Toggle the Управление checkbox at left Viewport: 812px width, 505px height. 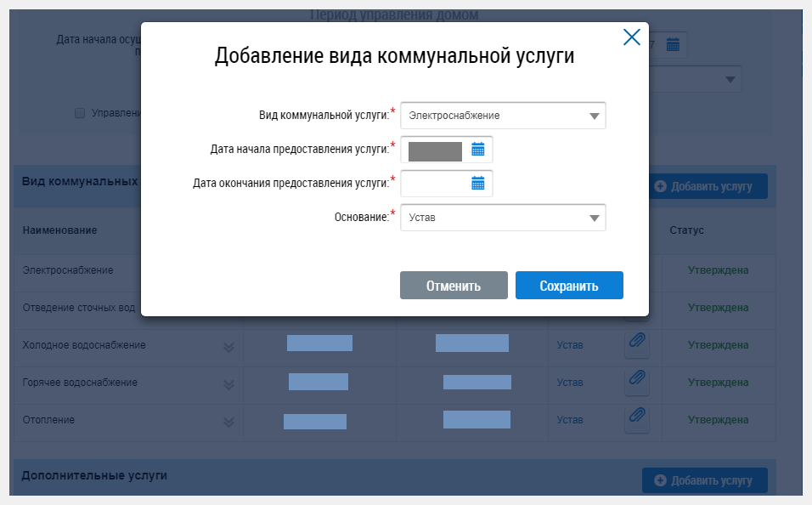tap(79, 112)
